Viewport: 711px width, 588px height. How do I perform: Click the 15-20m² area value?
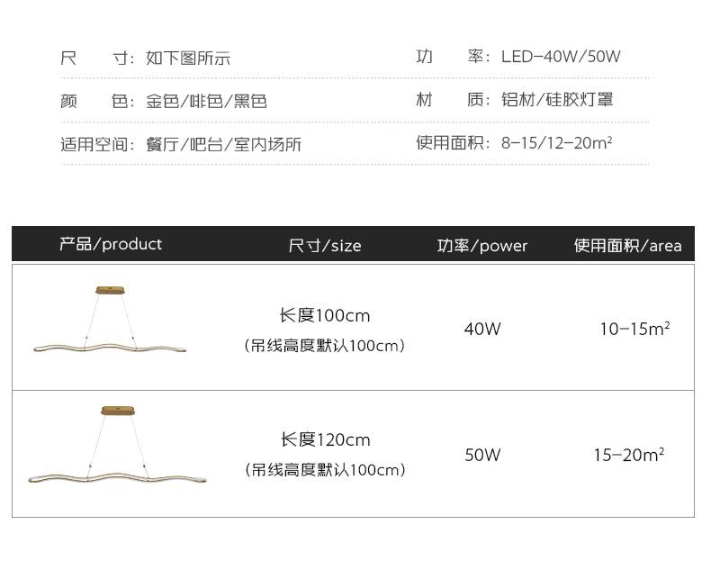click(x=628, y=455)
